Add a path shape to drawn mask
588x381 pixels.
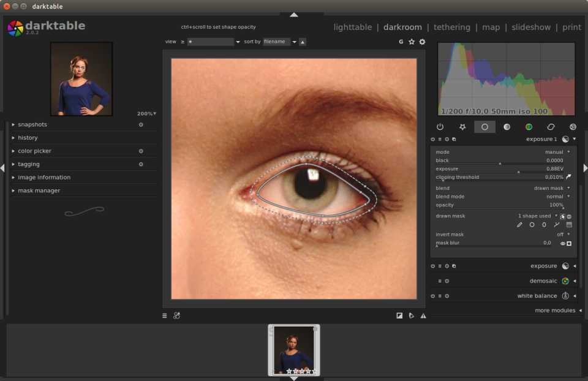coord(557,225)
